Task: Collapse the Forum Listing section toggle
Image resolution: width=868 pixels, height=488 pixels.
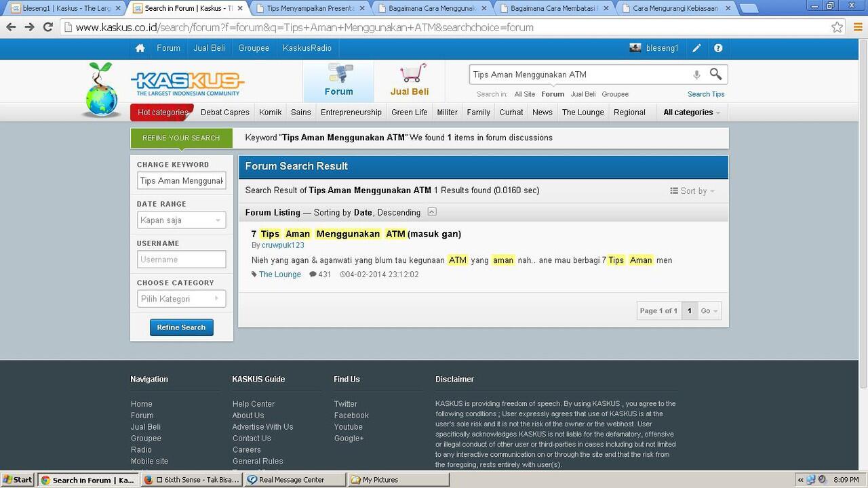Action: [x=432, y=212]
